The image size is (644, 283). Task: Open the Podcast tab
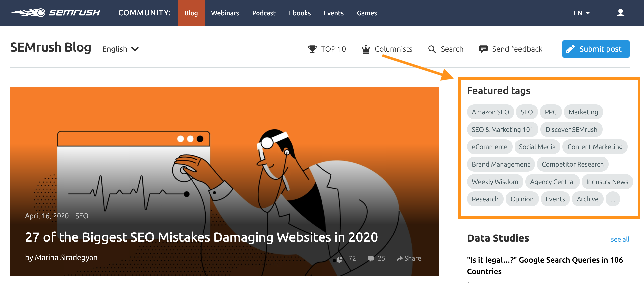click(264, 13)
